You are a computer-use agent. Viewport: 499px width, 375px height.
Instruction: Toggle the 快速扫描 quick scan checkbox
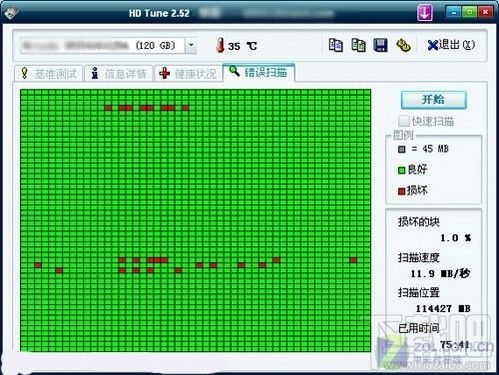[x=403, y=121]
